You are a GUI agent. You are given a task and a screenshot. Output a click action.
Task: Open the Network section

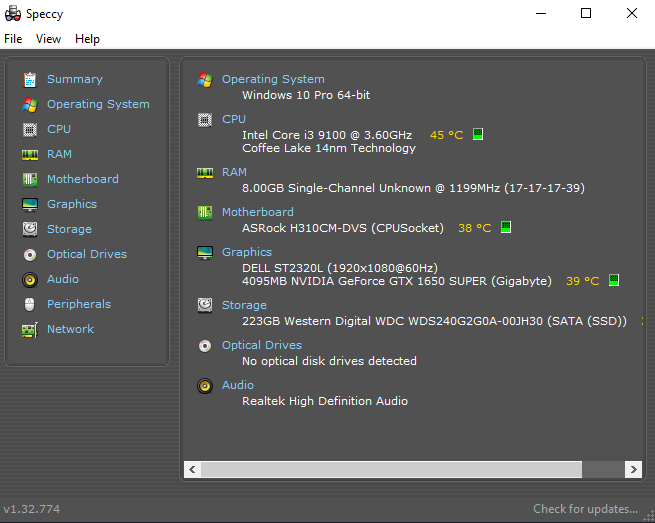coord(70,329)
